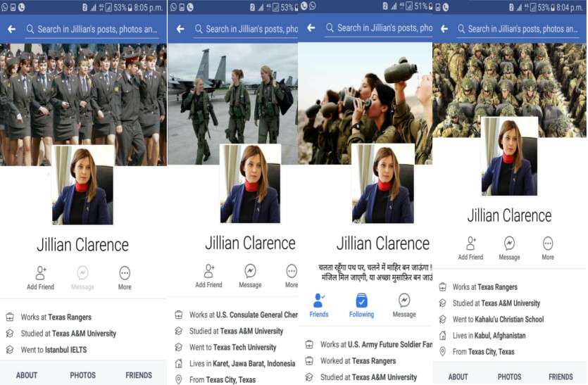
Task: Tap 'Istanbul IELTS' school link
Action: (66, 350)
